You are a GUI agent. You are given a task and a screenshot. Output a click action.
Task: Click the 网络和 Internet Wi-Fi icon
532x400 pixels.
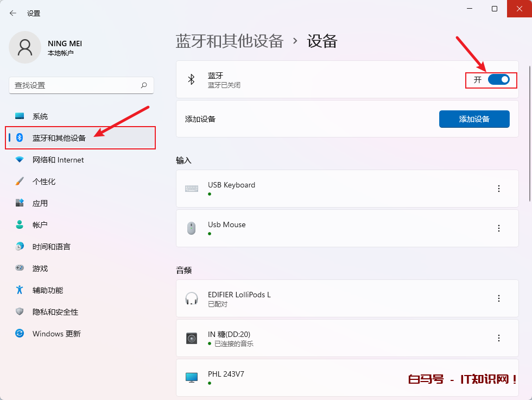[20, 160]
